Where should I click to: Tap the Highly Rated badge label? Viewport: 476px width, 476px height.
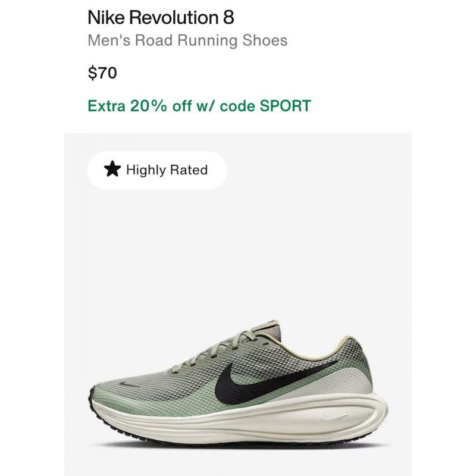coord(167,170)
